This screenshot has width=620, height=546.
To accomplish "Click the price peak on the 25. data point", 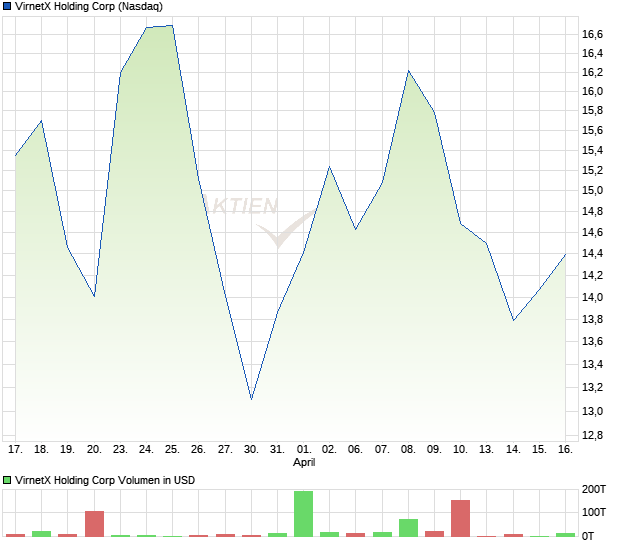I will (x=172, y=26).
